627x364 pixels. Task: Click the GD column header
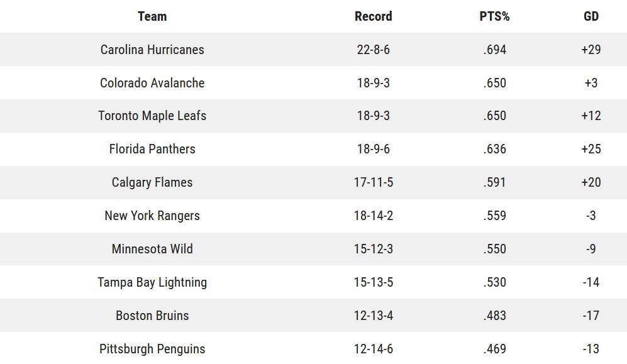[591, 16]
